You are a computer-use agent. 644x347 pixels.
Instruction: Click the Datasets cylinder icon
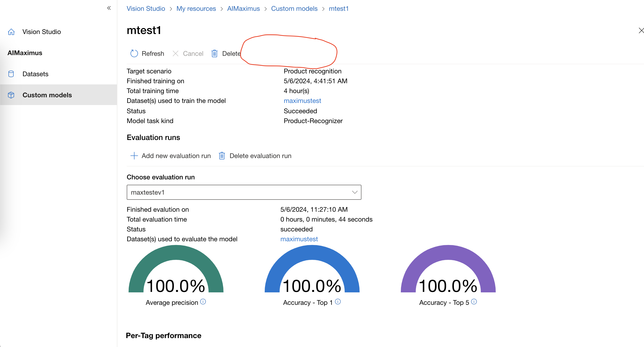(x=11, y=74)
